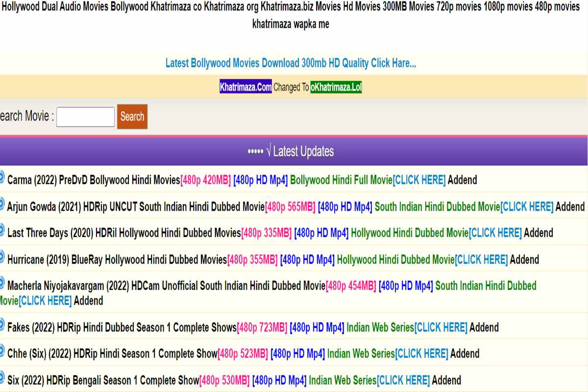Choose 480p HD Mp4 for Hurricane
The height and width of the screenshot is (392, 588).
[x=308, y=260]
